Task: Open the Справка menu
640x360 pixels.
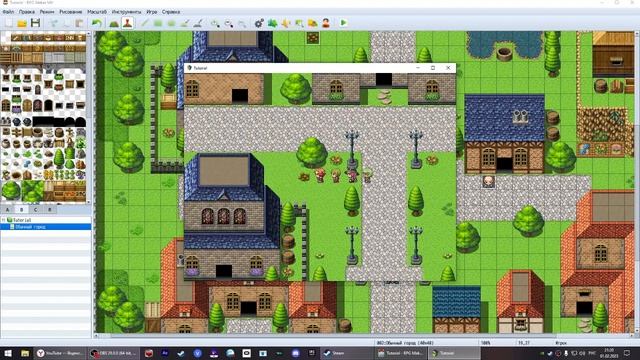Action: pos(171,12)
